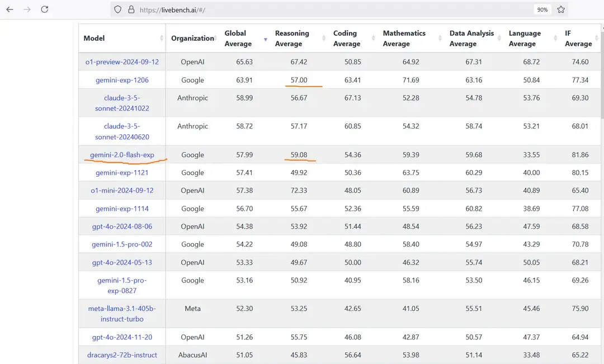Select language score 33.55
This screenshot has width=604, height=364.
coord(532,155)
